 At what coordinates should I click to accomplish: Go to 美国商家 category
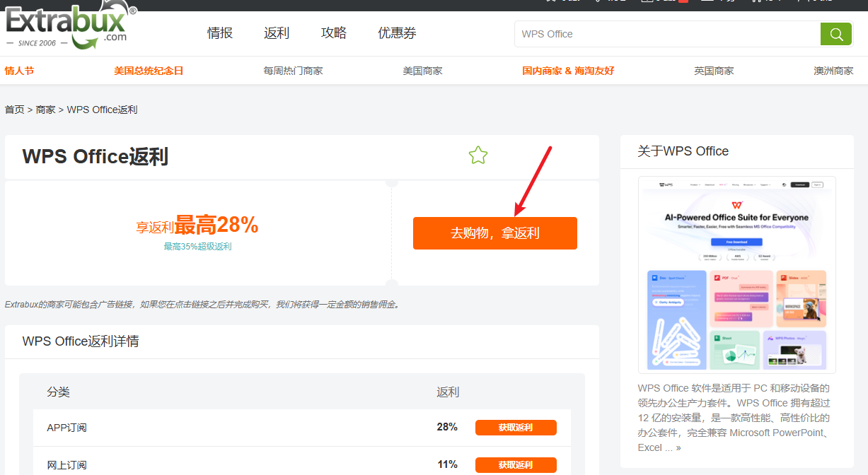point(422,71)
